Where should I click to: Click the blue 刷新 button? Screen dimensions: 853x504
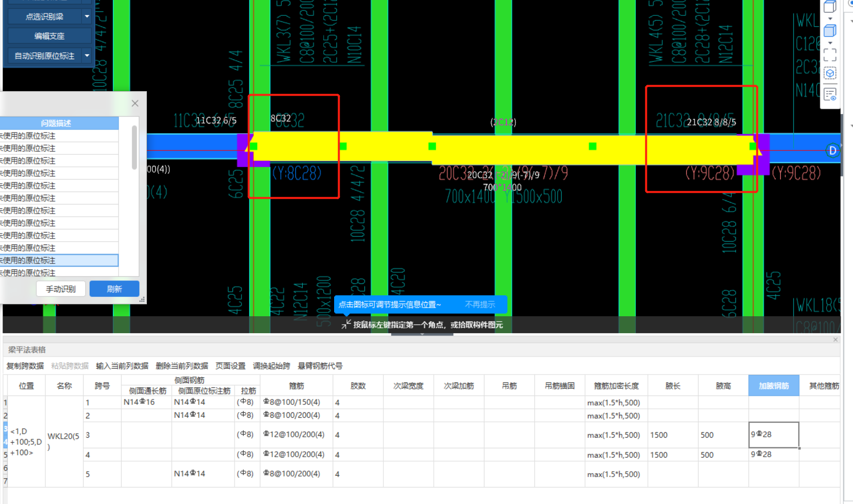(114, 289)
